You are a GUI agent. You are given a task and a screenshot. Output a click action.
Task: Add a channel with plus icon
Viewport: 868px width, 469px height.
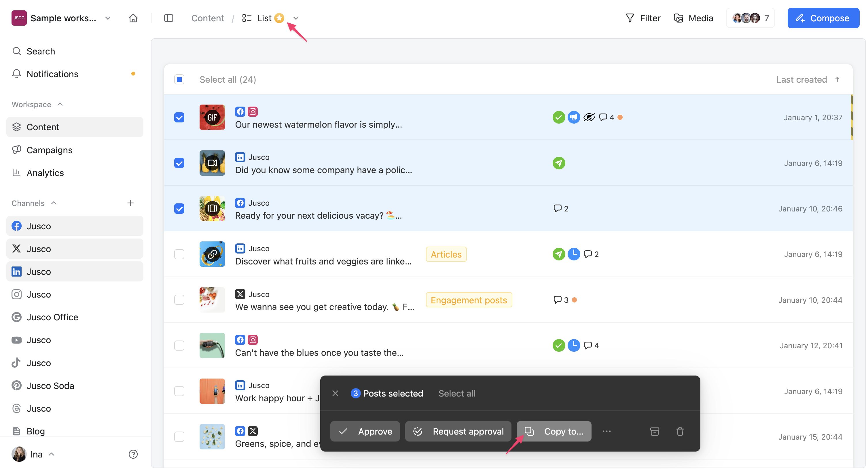click(130, 203)
